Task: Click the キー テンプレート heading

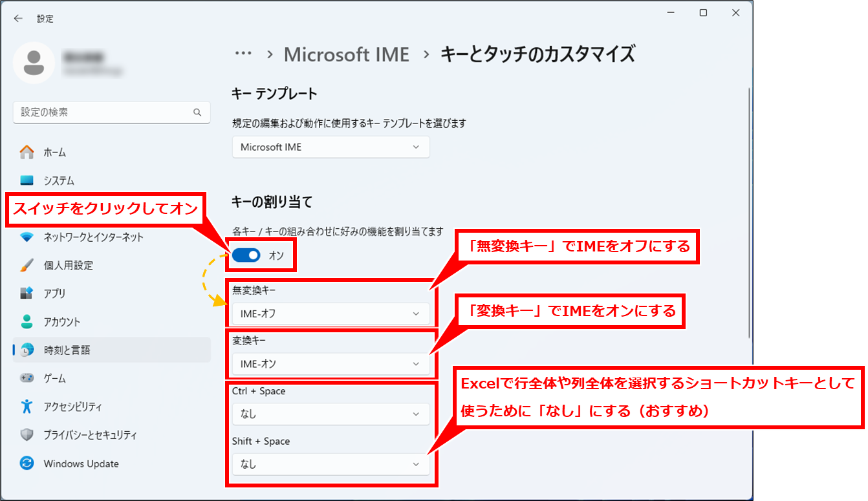Action: 274,94
